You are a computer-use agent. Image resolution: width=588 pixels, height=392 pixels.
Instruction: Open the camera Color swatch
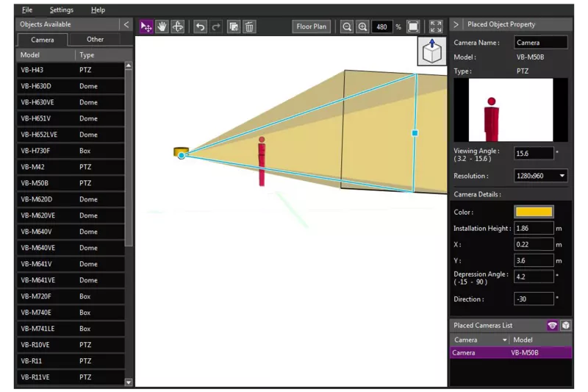(x=534, y=212)
